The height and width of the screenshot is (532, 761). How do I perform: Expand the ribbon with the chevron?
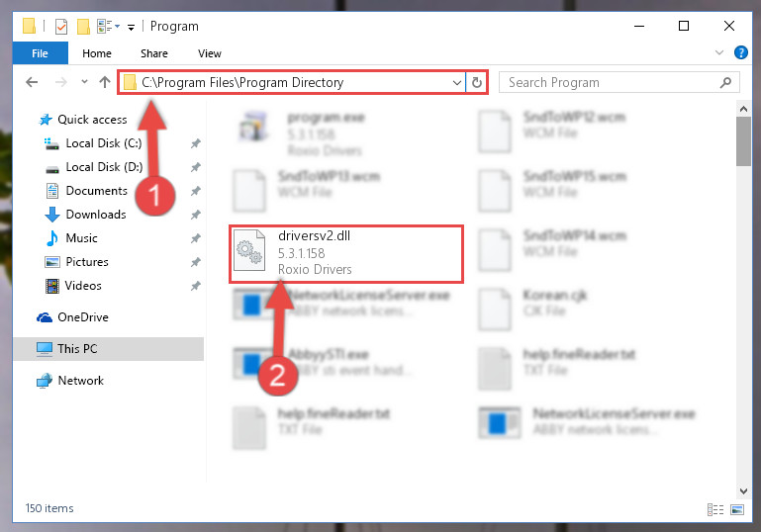718,52
